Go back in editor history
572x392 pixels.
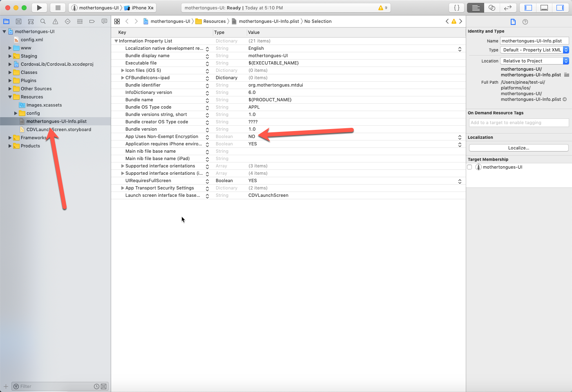coord(127,21)
